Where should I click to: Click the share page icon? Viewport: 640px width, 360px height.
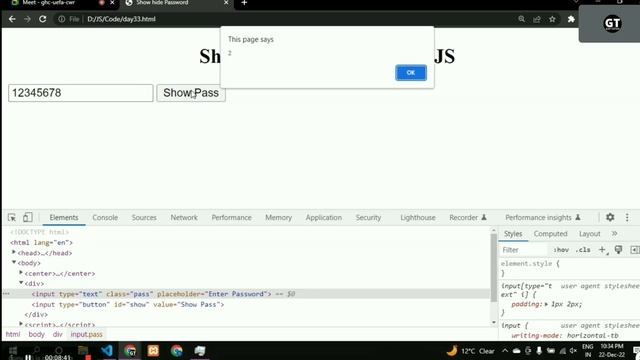(x=537, y=19)
